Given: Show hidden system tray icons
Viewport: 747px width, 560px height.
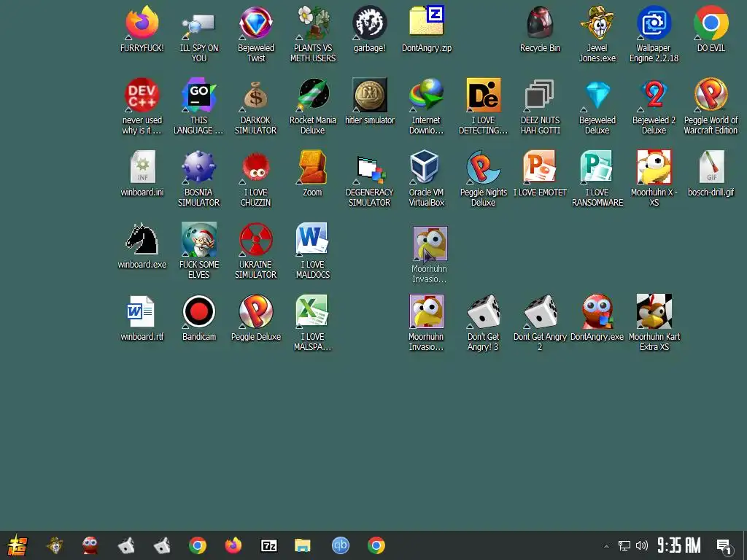Looking at the screenshot, I should (606, 546).
